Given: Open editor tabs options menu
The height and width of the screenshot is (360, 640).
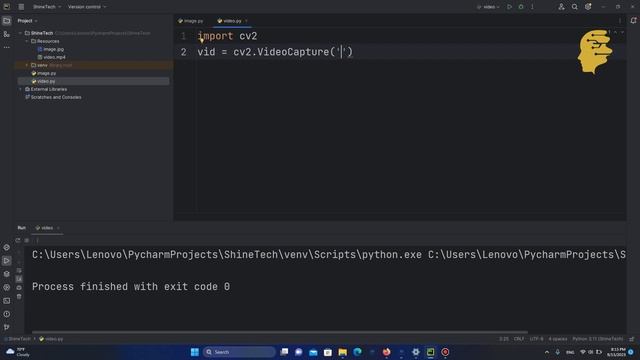Looking at the screenshot, I should tap(620, 21).
